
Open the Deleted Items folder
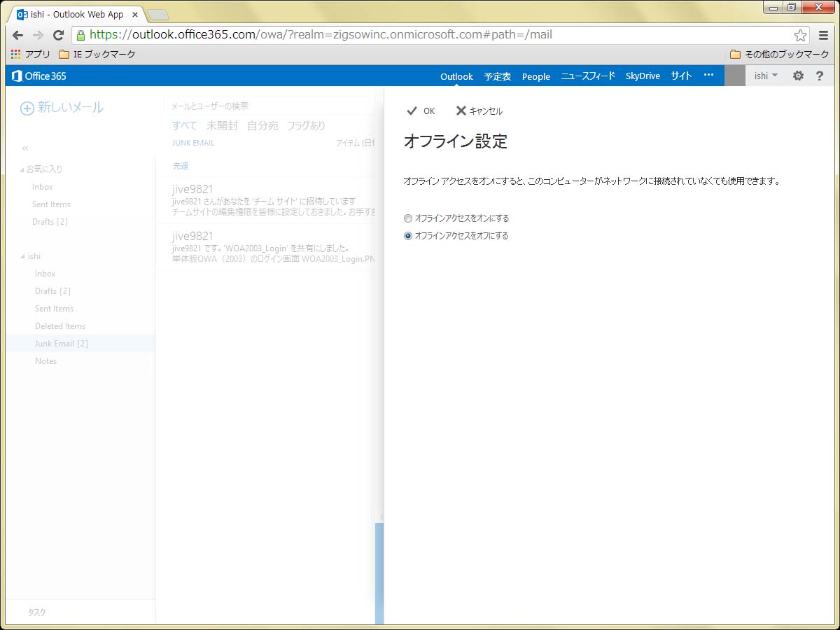pyautogui.click(x=60, y=326)
